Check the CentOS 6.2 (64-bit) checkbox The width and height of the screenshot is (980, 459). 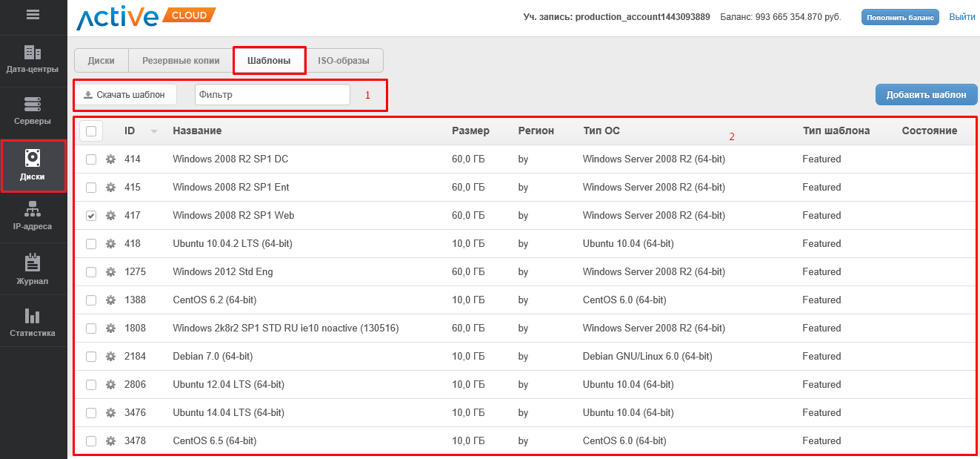[91, 300]
